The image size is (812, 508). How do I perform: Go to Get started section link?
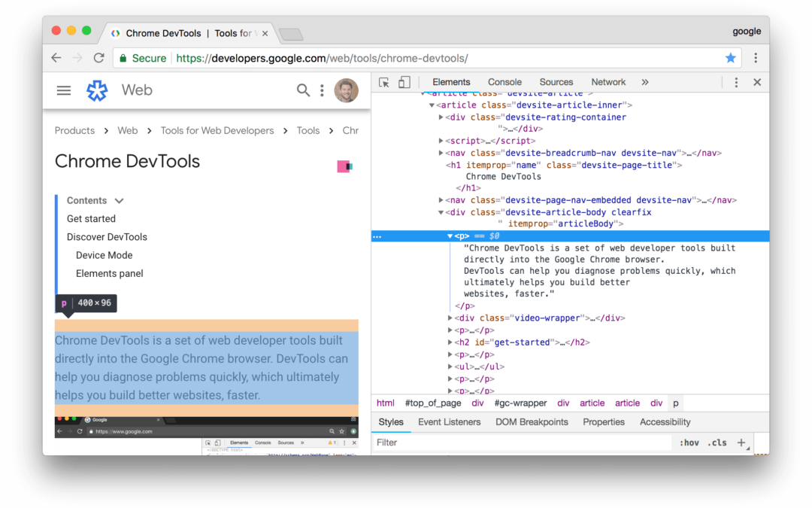click(x=91, y=219)
